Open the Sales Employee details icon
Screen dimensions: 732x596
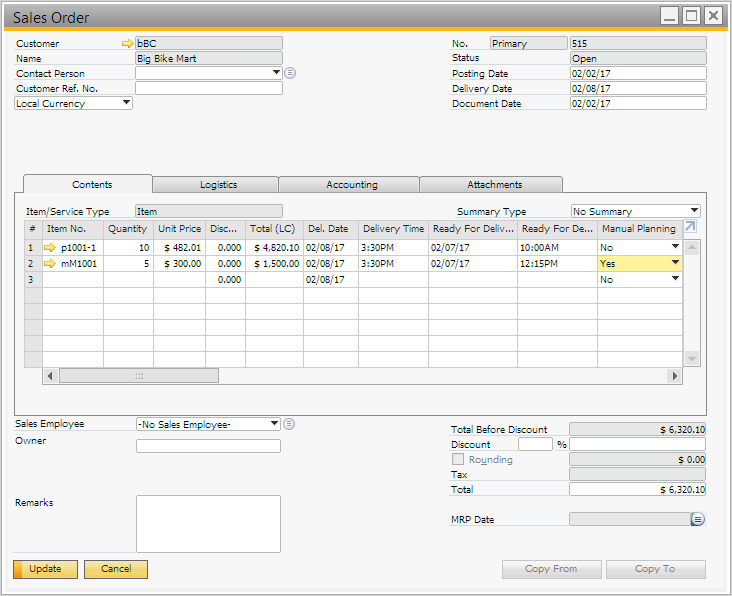[289, 424]
